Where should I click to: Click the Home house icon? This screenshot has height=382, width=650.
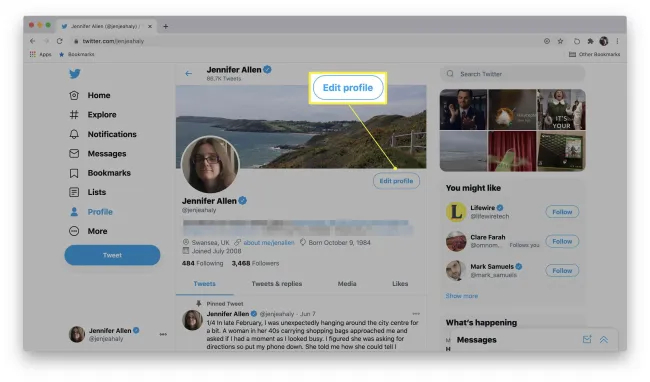pos(74,95)
